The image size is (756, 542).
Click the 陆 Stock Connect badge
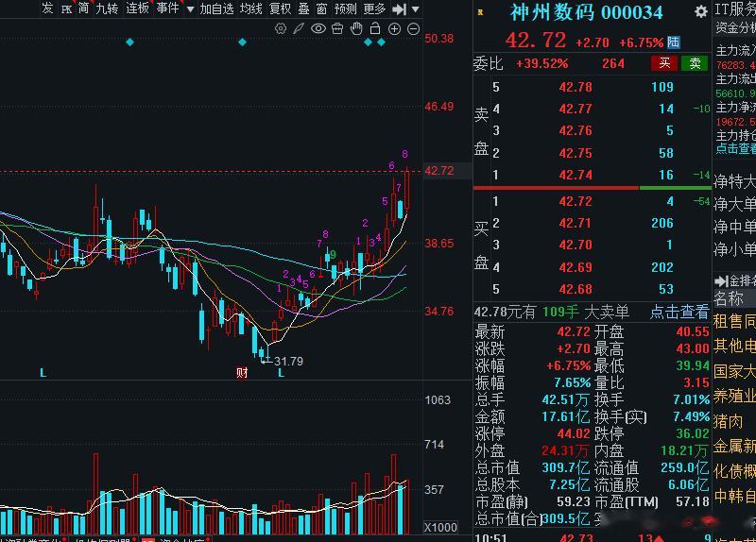[x=674, y=42]
